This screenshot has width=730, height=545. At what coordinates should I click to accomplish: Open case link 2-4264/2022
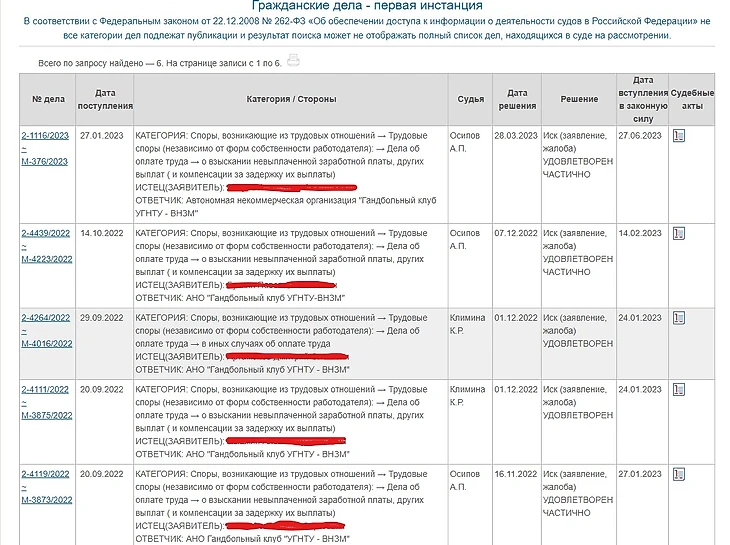[46, 318]
